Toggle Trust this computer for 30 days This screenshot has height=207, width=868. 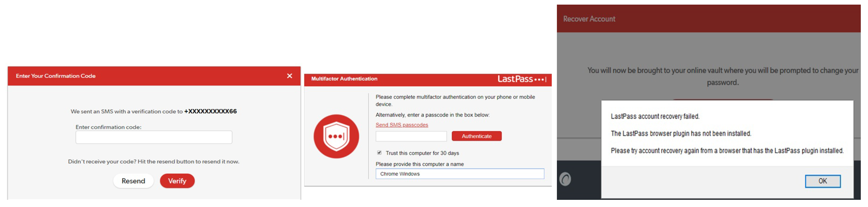[379, 153]
